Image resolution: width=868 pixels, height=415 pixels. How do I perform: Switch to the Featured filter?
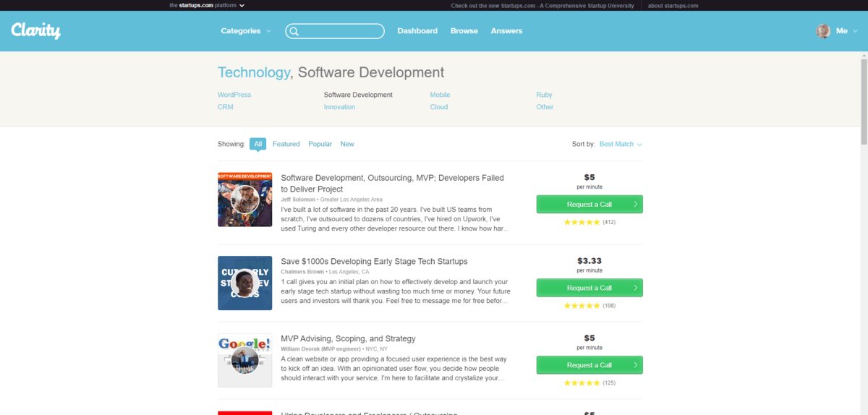(x=286, y=144)
